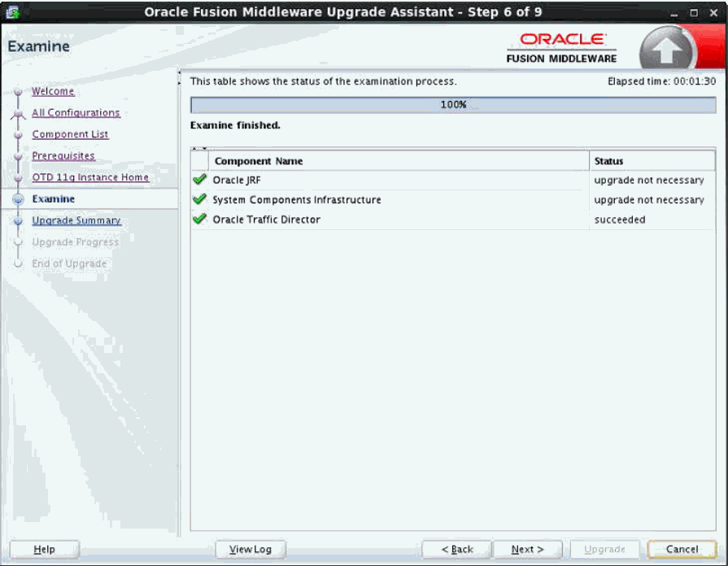Maximize the Upgrade Assistant window
Image resolution: width=728 pixels, height=566 pixels.
[694, 13]
